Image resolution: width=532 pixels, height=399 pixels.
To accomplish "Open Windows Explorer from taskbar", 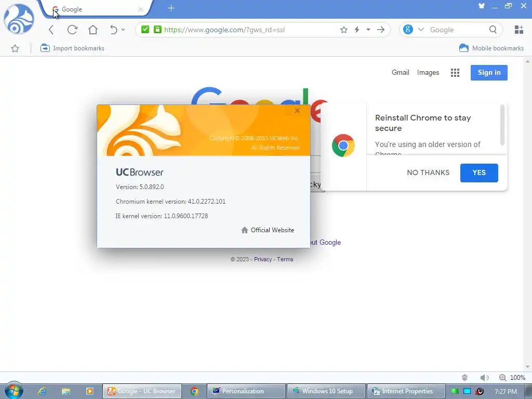I will tap(66, 391).
